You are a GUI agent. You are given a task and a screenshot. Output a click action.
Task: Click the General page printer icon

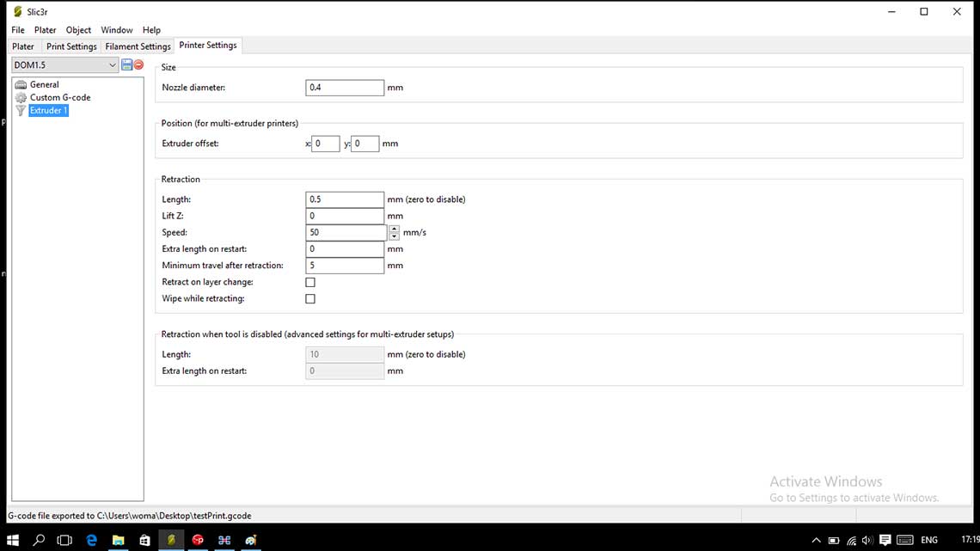pos(21,84)
